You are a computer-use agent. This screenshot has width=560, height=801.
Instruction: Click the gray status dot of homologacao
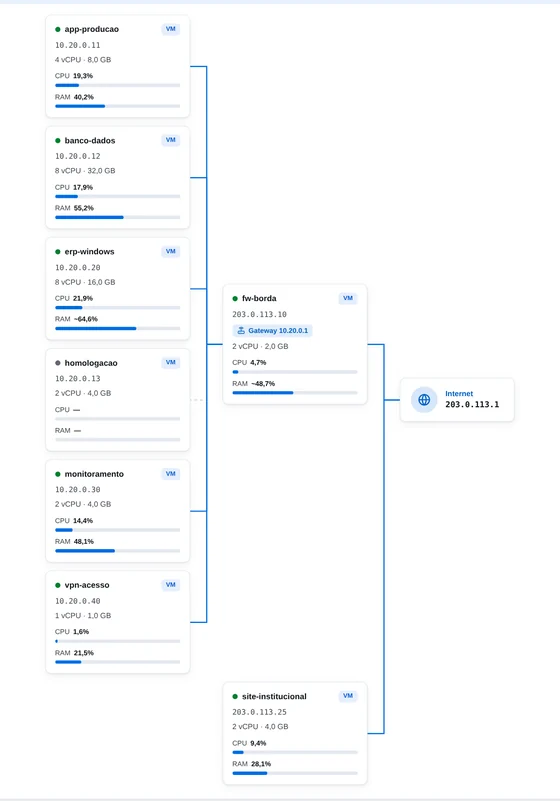pyautogui.click(x=58, y=363)
